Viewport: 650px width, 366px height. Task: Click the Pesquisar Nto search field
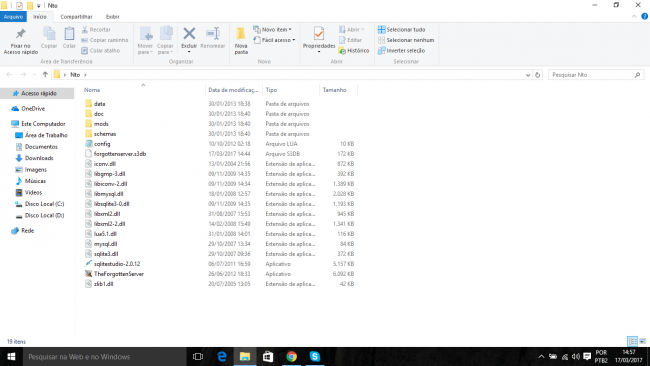(595, 75)
